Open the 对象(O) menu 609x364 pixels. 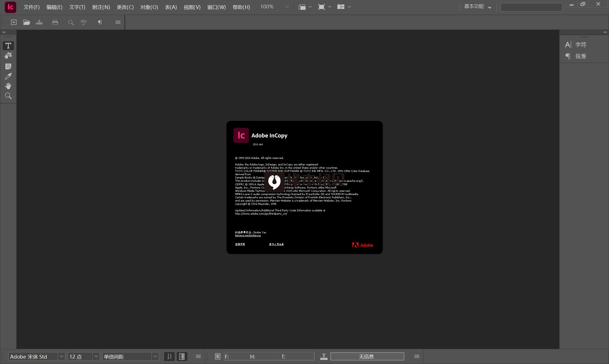coord(149,7)
